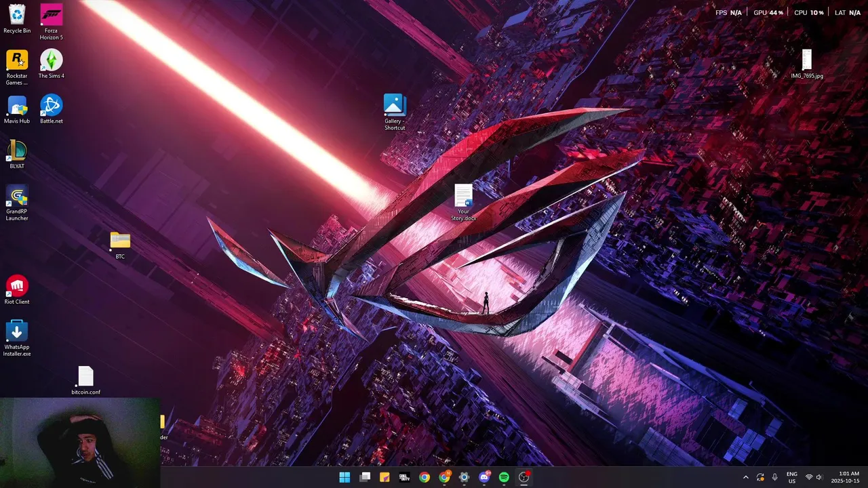Switch to OBS Studio in taskbar
Screen dimensions: 868x488
[524, 477]
